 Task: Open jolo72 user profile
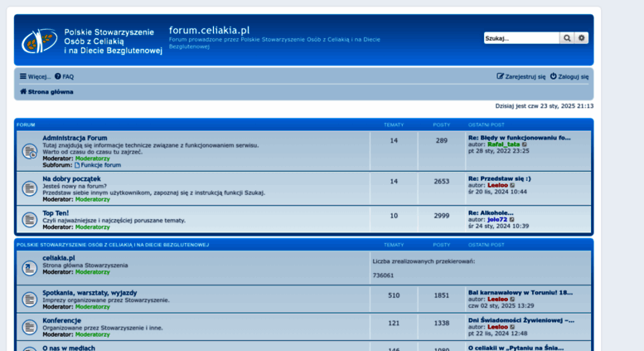point(497,220)
